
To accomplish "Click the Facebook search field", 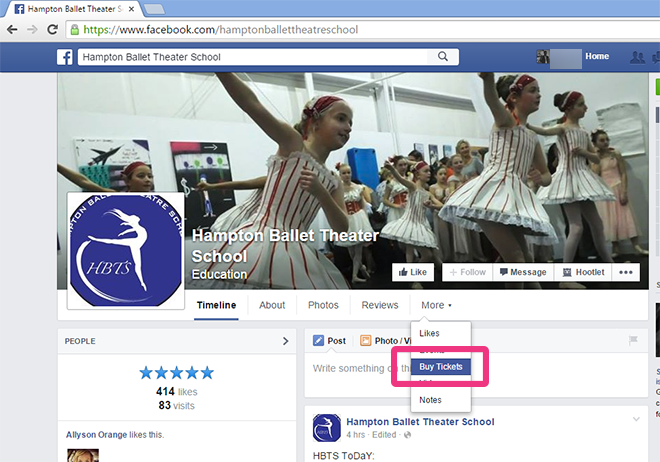I will tap(253, 57).
